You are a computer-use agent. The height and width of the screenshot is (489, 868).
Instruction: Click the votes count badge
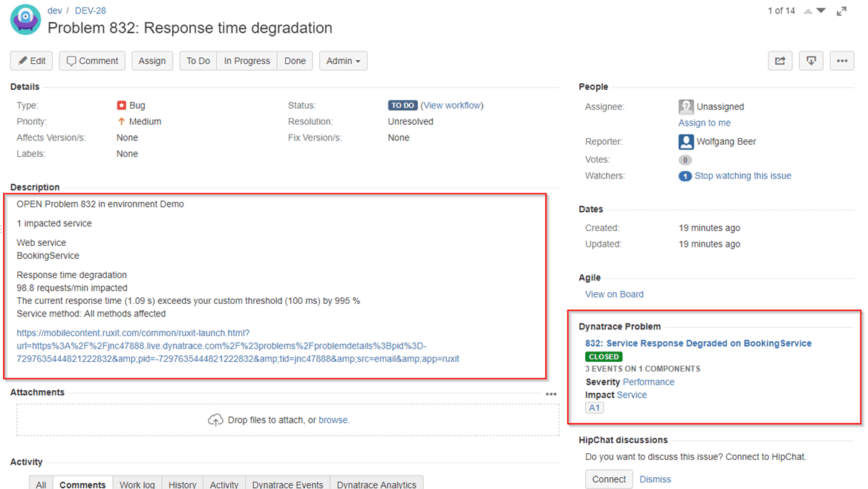tap(685, 160)
